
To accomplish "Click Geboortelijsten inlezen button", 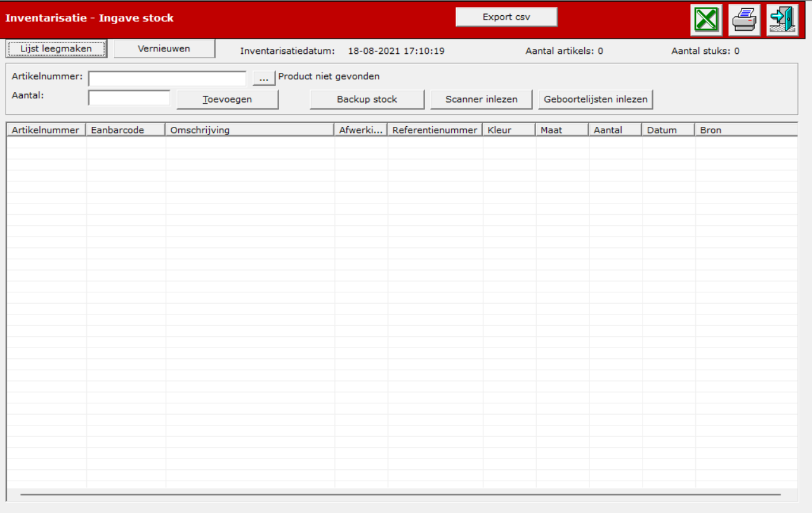I will [x=596, y=100].
